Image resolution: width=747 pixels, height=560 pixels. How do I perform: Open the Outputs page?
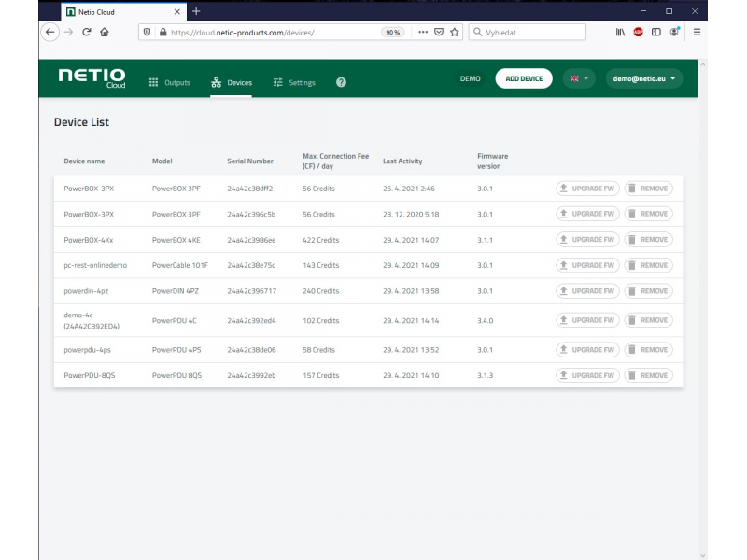[x=170, y=82]
